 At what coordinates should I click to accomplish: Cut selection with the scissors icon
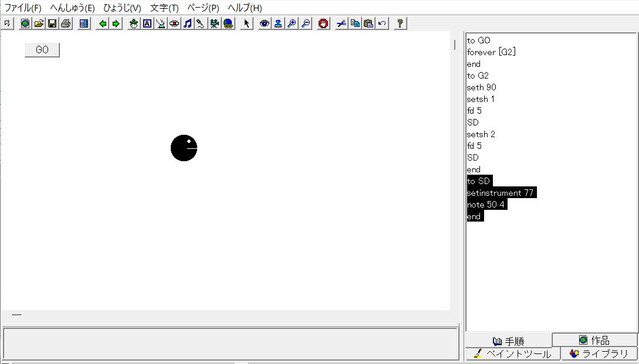tap(342, 23)
